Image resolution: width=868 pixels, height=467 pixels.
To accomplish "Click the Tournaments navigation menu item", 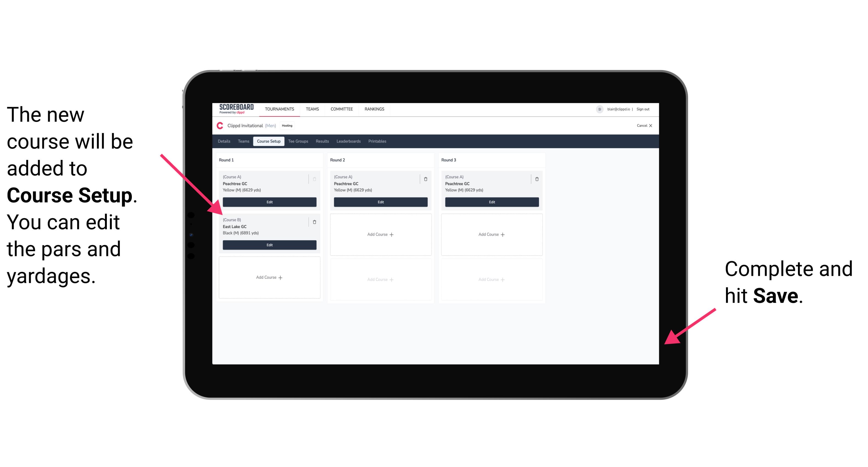I will coord(279,109).
